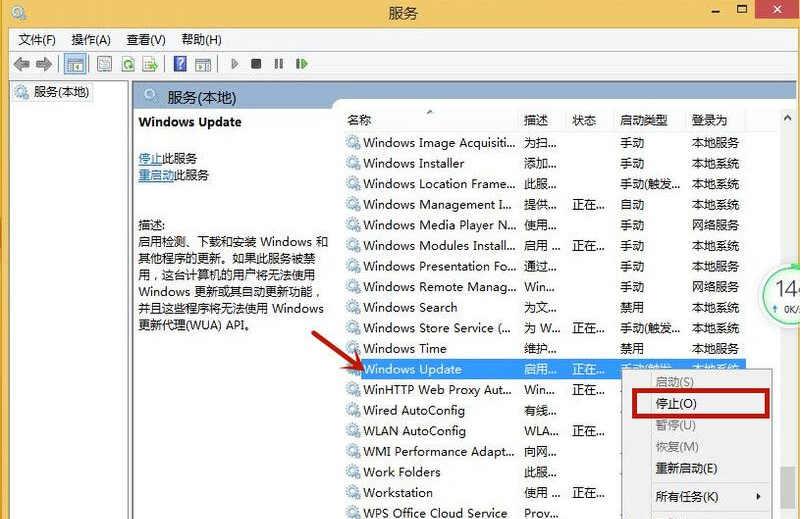
Task: Click the Refresh toolbar icon
Action: pos(127,64)
